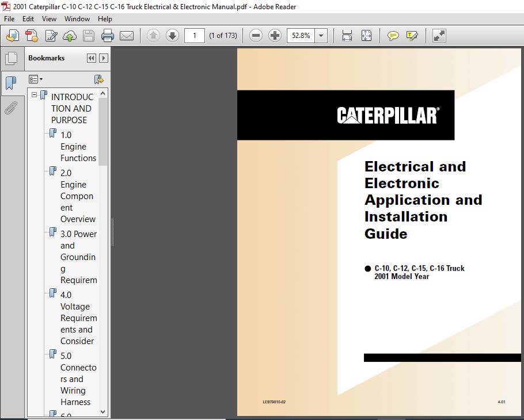Open the File menu
Screen dimensions: 524x420
(x=9, y=18)
